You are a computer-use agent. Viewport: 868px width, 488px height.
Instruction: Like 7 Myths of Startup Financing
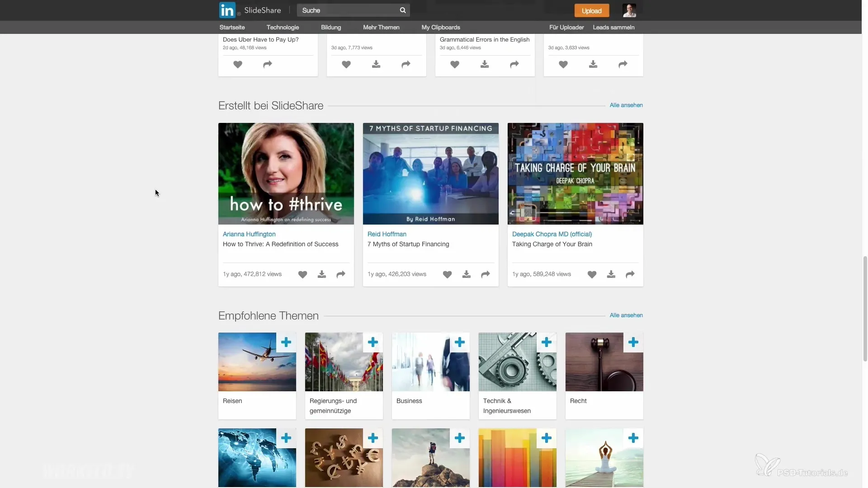coord(448,274)
